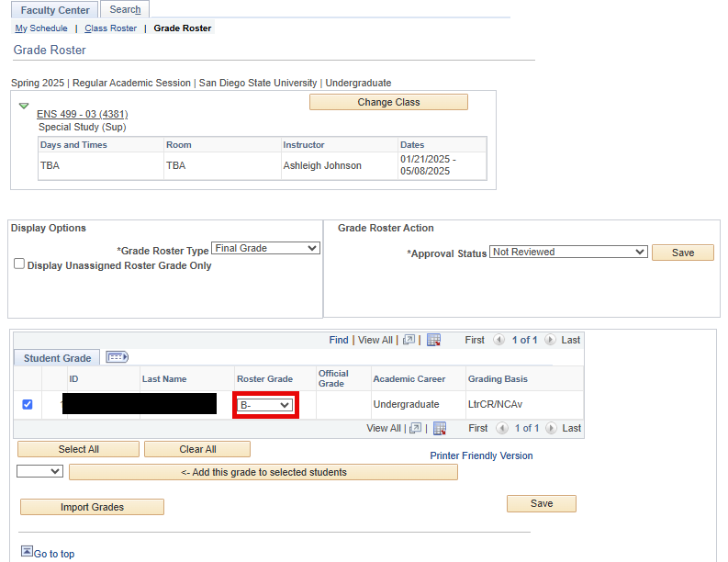Image resolution: width=728 pixels, height=562 pixels.
Task: Uncheck the student row selection checkbox
Action: [27, 404]
